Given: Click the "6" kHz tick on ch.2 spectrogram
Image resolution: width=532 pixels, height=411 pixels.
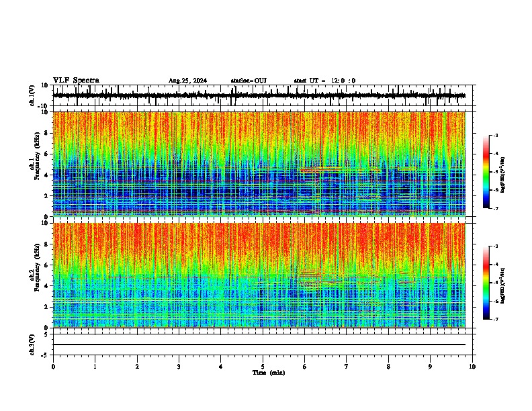Looking at the screenshot, I should [47, 265].
